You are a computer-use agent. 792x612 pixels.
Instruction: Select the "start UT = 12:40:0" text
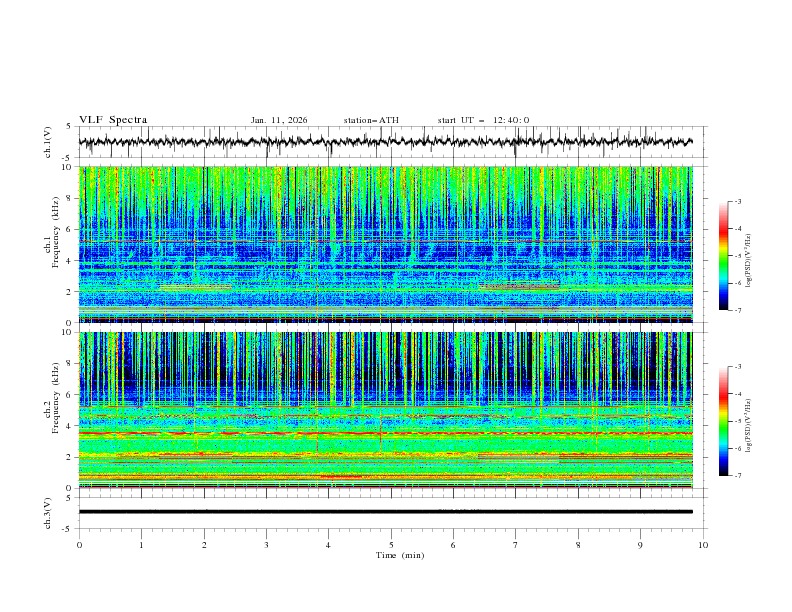(483, 120)
